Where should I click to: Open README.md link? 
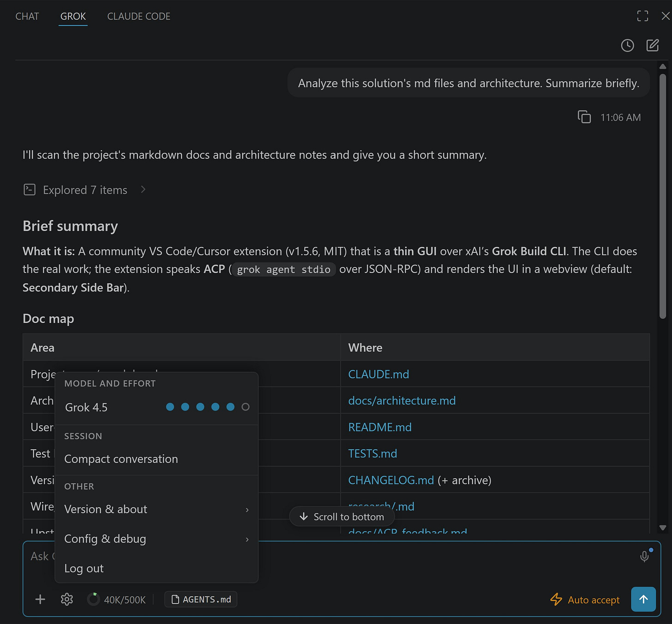tap(380, 427)
